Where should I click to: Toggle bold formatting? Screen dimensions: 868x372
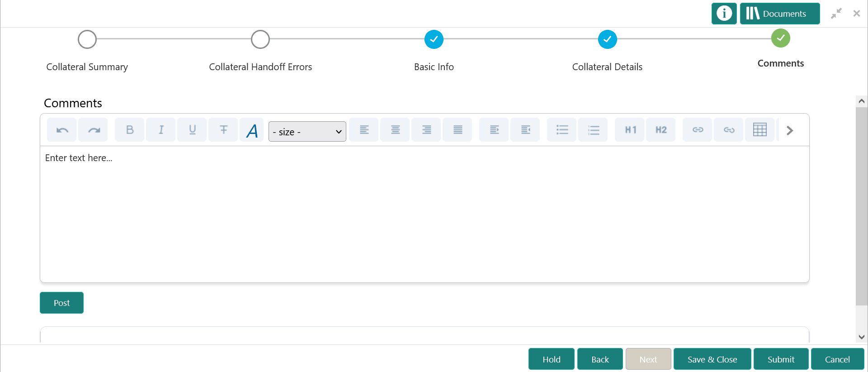(x=130, y=130)
